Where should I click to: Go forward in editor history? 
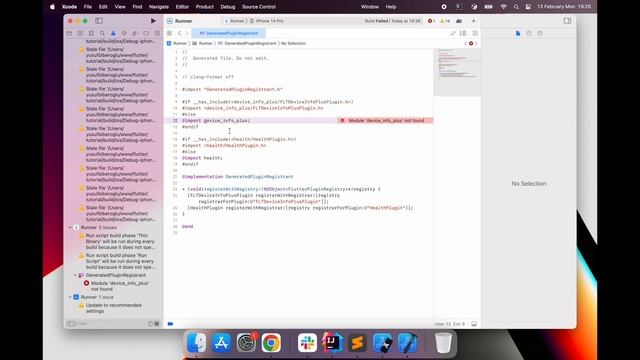coord(187,33)
